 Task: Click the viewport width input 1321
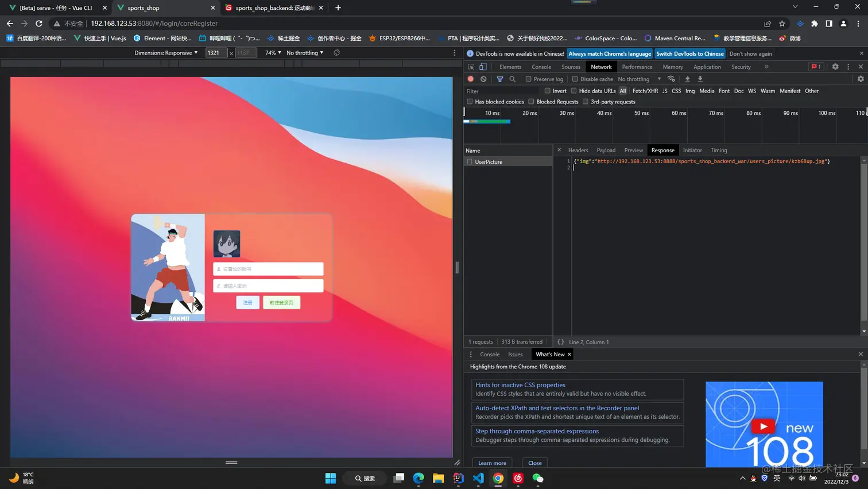pyautogui.click(x=216, y=53)
